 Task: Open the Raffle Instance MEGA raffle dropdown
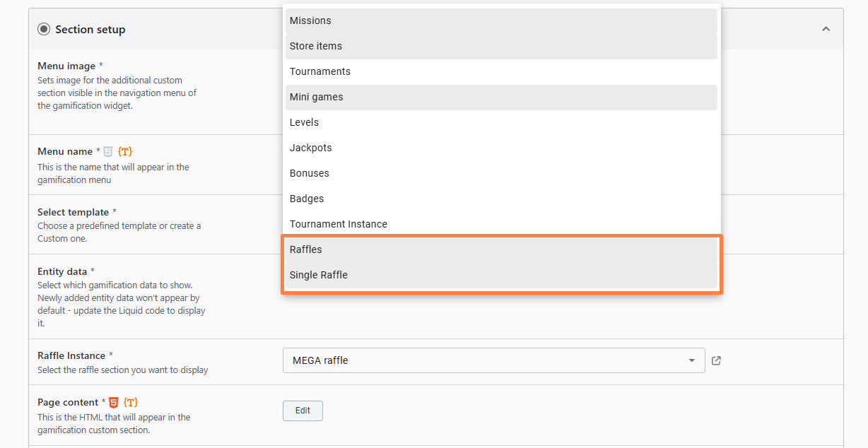[x=493, y=360]
